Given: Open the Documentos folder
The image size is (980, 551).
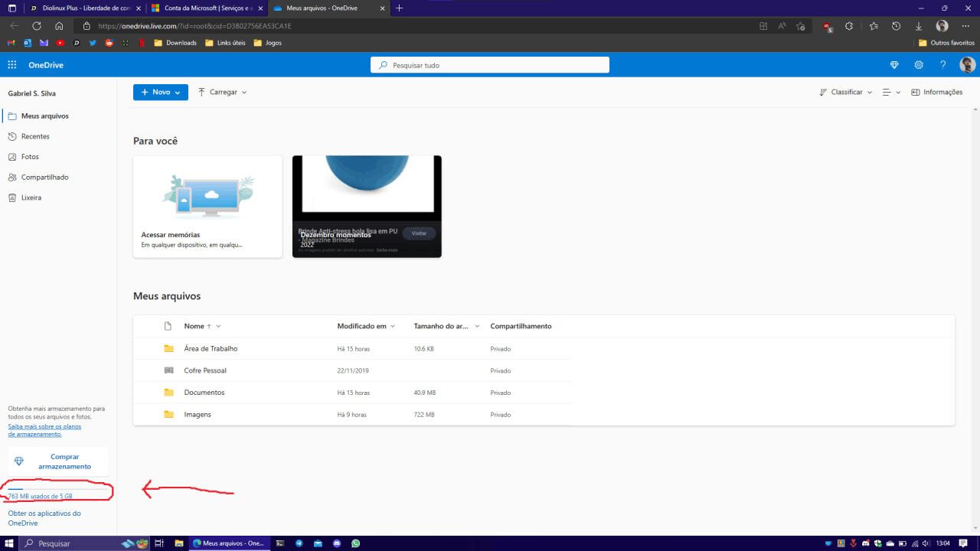Looking at the screenshot, I should 204,393.
